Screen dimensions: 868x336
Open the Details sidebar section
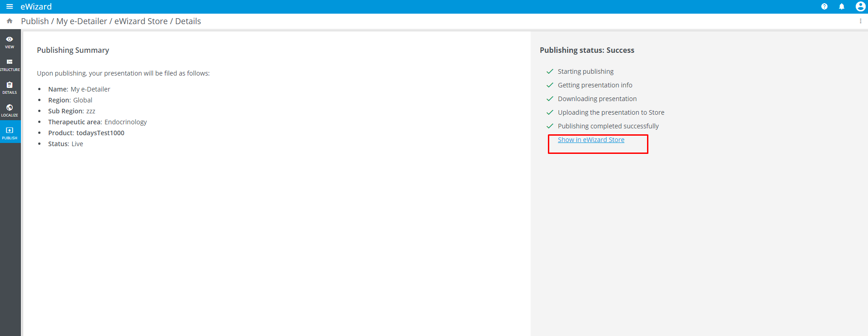[x=10, y=87]
